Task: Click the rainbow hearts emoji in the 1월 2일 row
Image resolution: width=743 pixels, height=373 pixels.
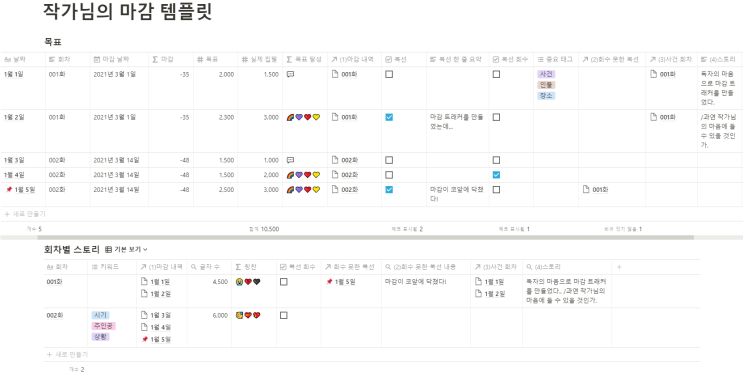Action: coord(303,117)
